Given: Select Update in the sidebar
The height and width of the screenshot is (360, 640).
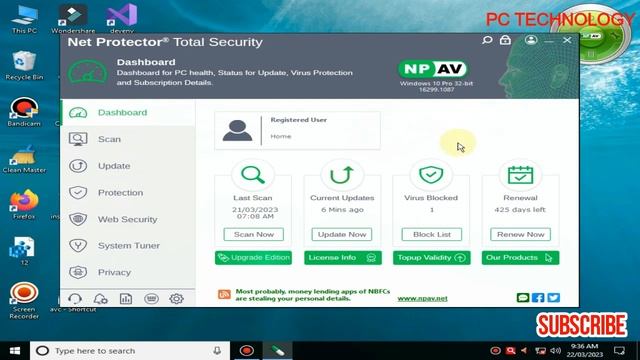Looking at the screenshot, I should click(128, 166).
